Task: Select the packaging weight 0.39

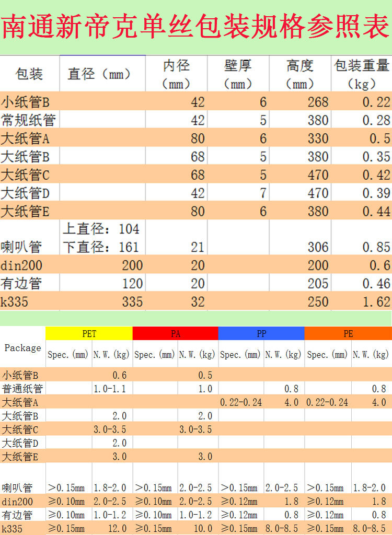Action: click(376, 193)
